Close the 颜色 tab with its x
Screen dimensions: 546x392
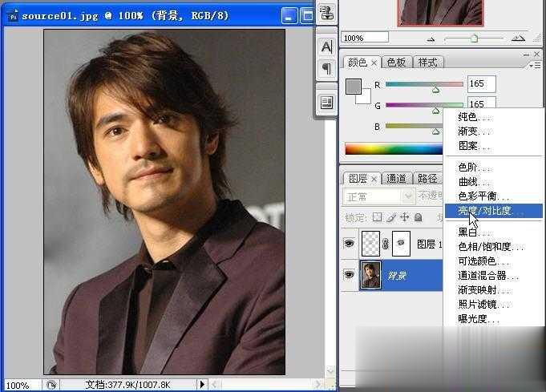point(374,63)
